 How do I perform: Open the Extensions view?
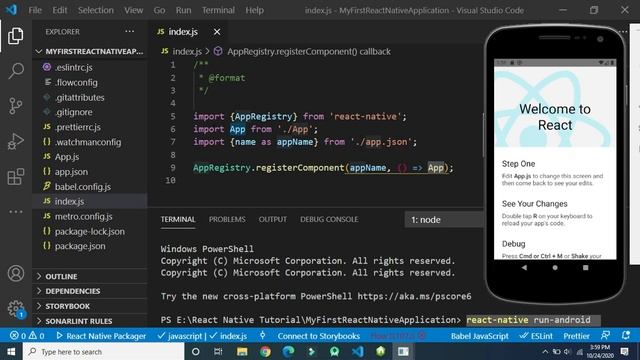16,177
